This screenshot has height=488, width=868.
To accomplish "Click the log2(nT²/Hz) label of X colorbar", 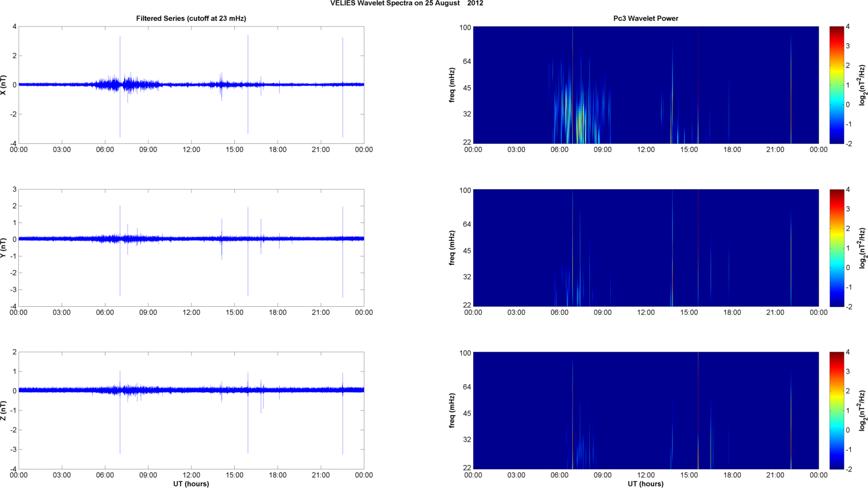I will coord(862,85).
